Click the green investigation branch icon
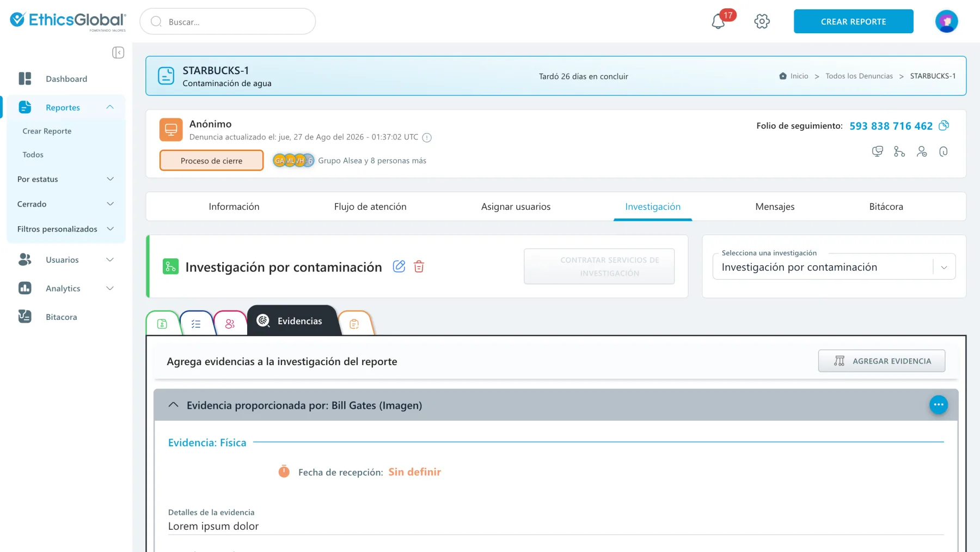The image size is (980, 552). [x=170, y=266]
